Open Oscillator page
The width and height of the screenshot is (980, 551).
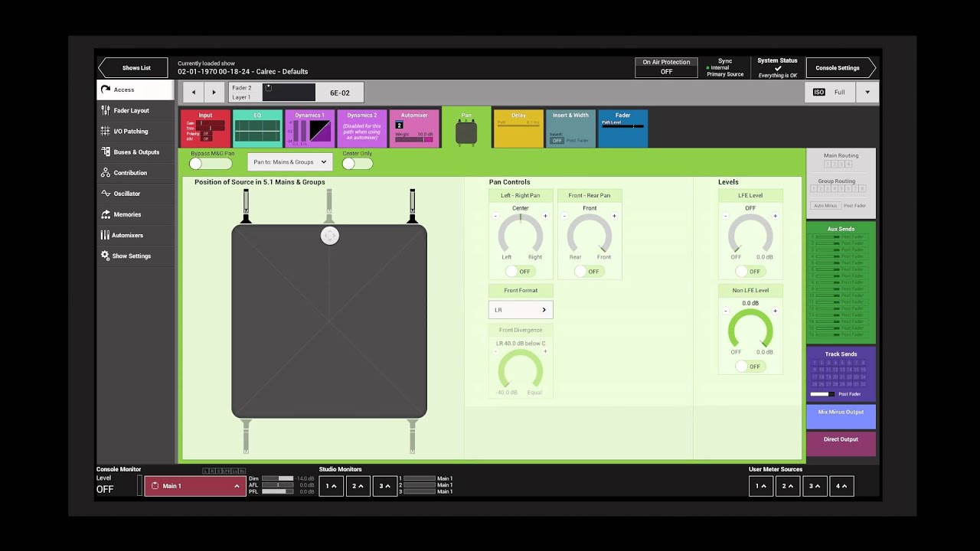[x=136, y=194]
